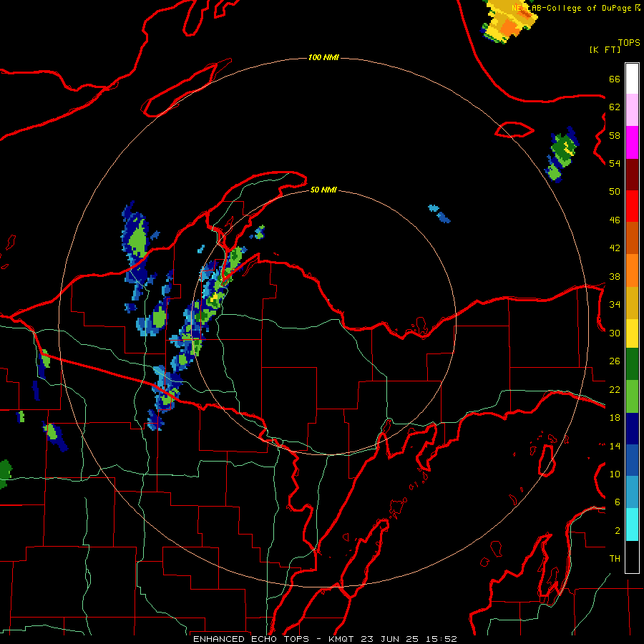Click the '[K FT]' legend units label
644x644 pixels.
tap(605, 49)
